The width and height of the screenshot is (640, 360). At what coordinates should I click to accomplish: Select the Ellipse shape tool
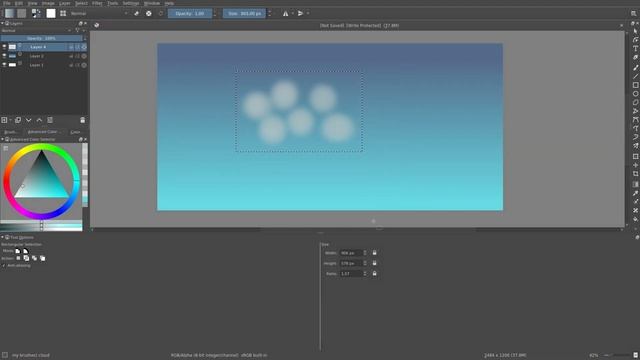point(636,93)
